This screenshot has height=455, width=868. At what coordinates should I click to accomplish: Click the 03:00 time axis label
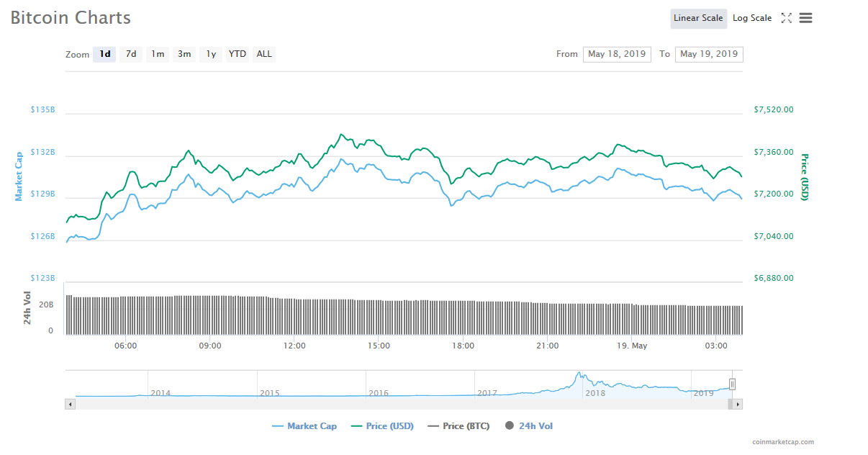pos(716,346)
